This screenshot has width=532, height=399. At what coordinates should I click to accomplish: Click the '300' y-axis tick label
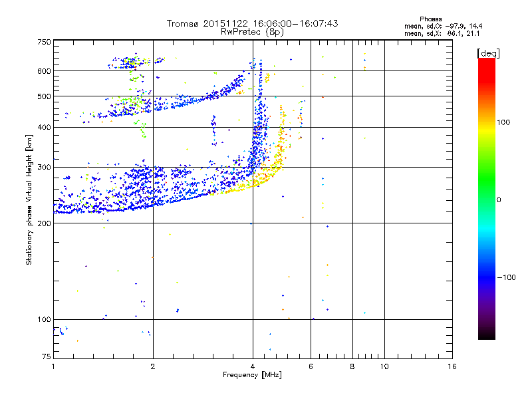44,167
